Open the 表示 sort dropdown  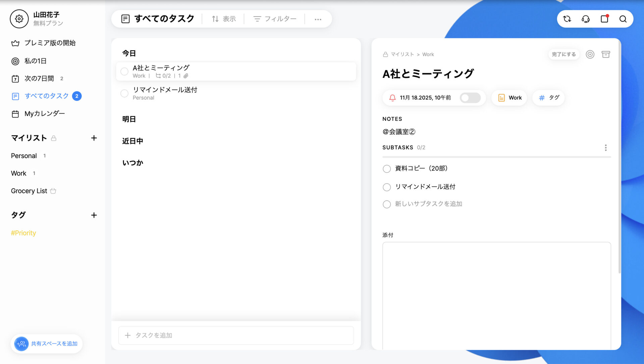(x=224, y=19)
